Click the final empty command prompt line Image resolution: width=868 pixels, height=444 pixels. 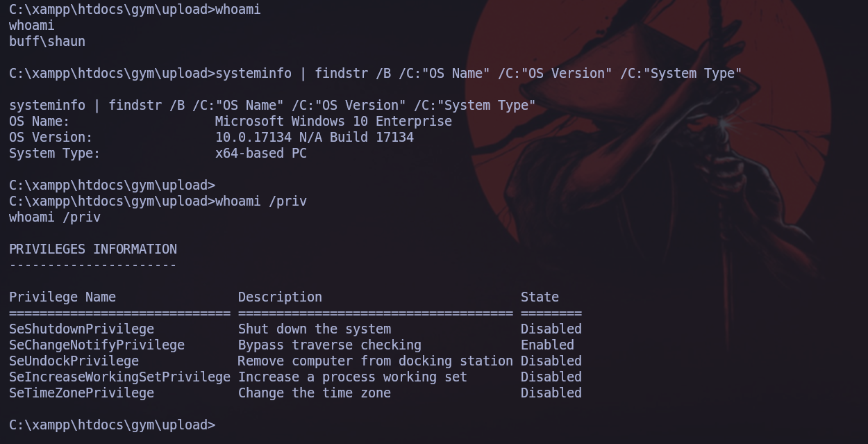pos(112,425)
